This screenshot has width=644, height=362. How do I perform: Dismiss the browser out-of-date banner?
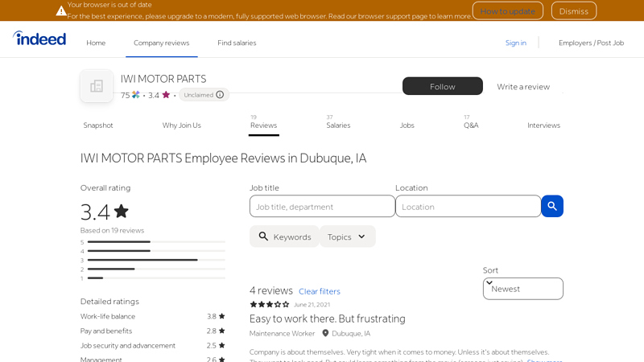point(574,11)
